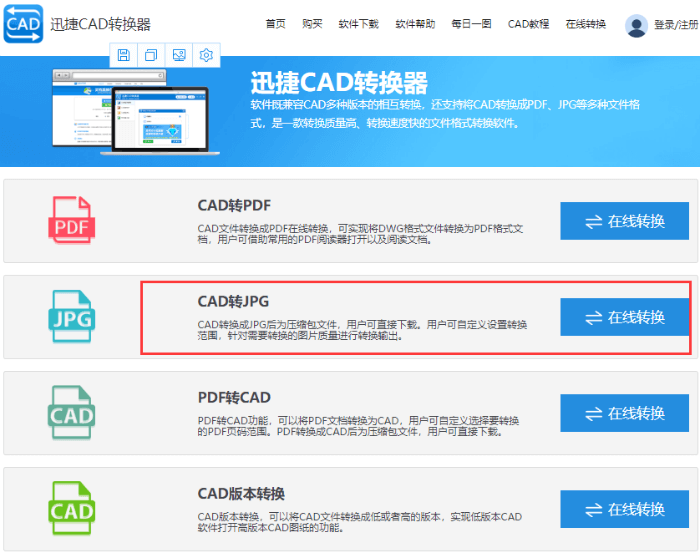Click the CAD converter logo icon
Screen dimensions: 700x557
[23, 24]
